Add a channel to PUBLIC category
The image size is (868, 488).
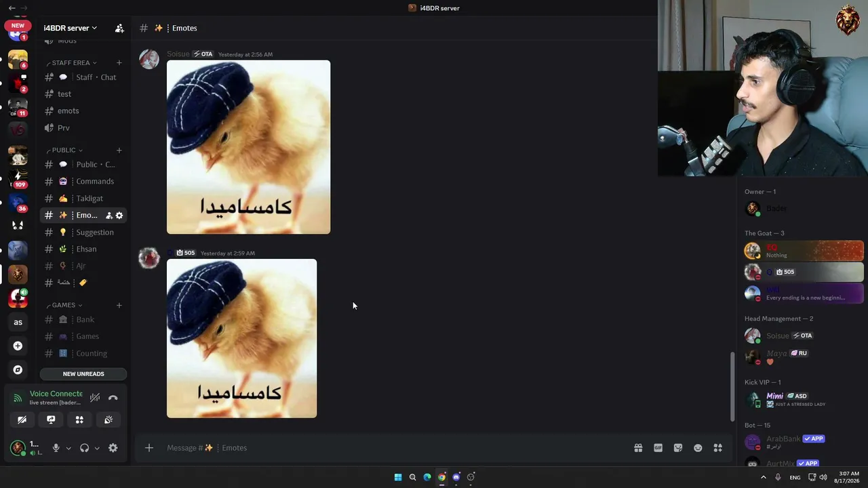click(119, 150)
